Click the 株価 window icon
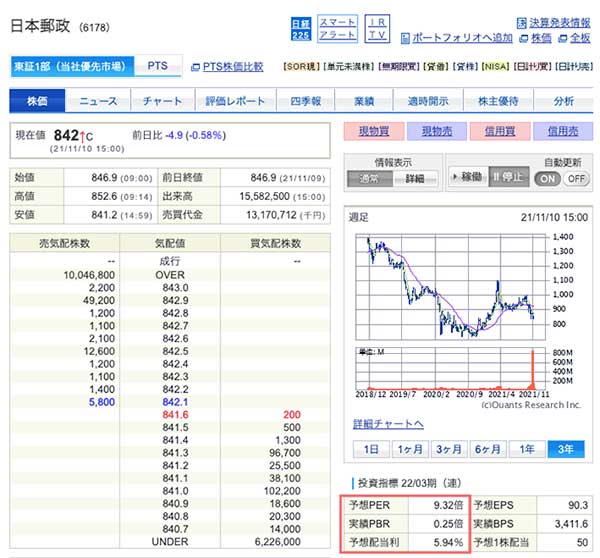600x558 pixels. pos(522,38)
